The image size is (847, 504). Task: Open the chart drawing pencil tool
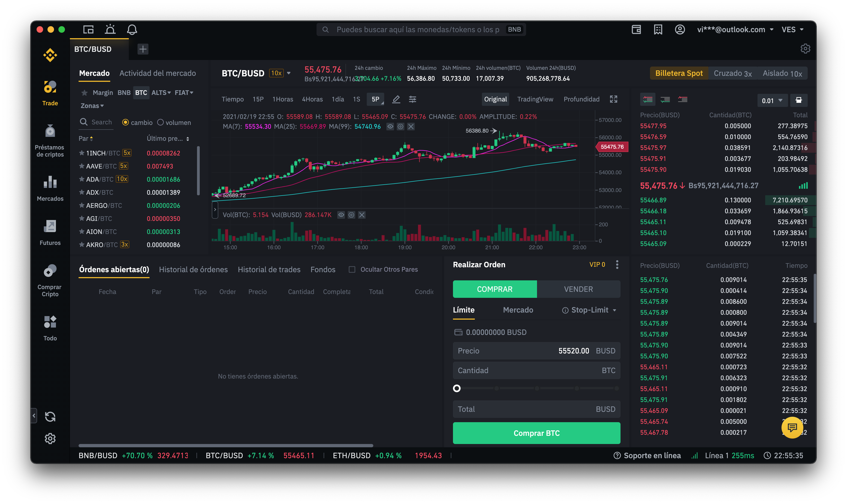396,99
